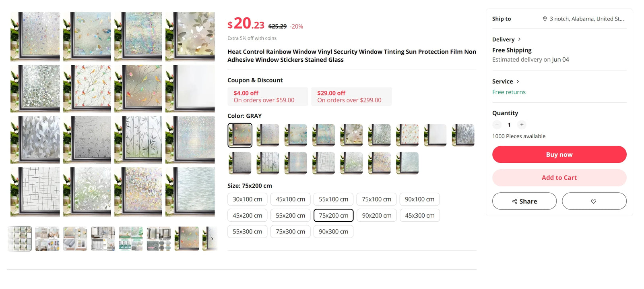Screen dimensions: 644x289
Task: Expand the Delivery section chevron
Action: tap(519, 39)
